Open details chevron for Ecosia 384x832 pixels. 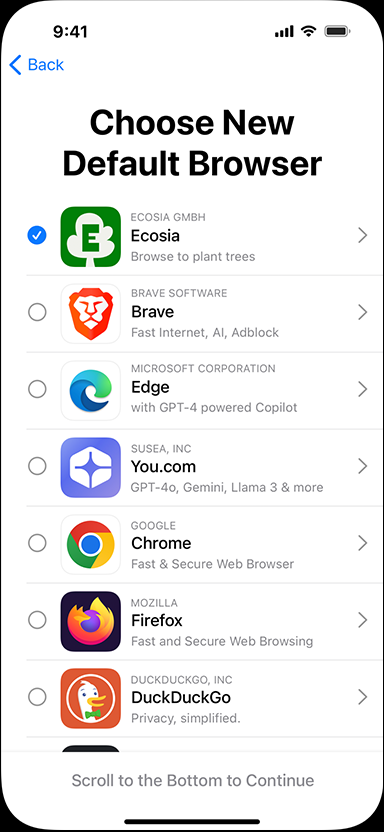(363, 236)
